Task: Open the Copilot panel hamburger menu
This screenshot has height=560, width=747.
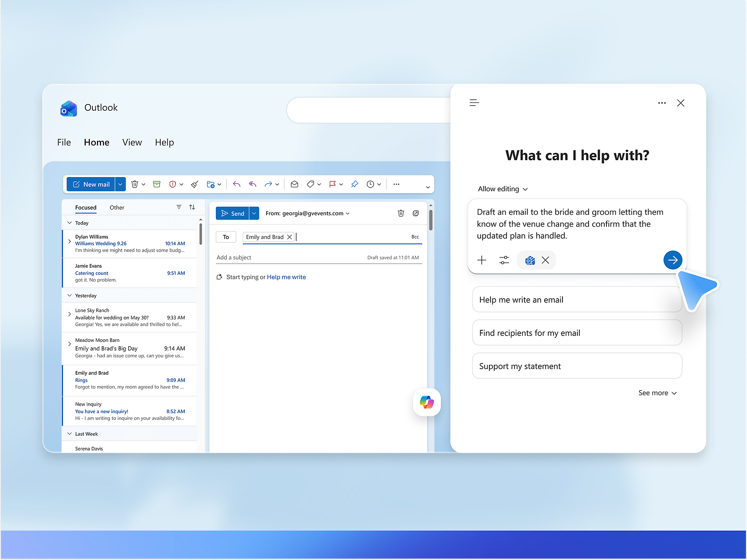Action: coord(474,103)
